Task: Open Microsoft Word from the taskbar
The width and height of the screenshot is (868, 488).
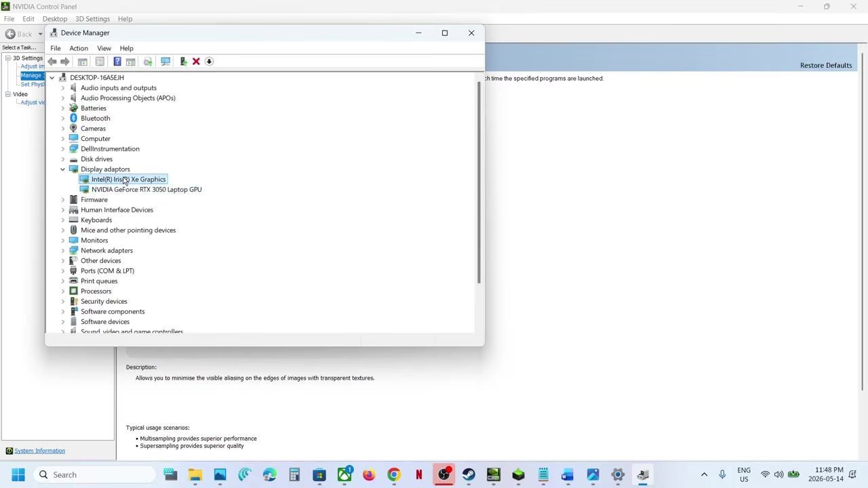Action: point(568,474)
